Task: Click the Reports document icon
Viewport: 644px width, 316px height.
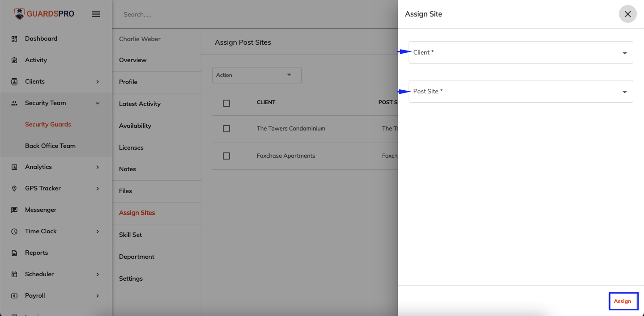Action: click(14, 253)
